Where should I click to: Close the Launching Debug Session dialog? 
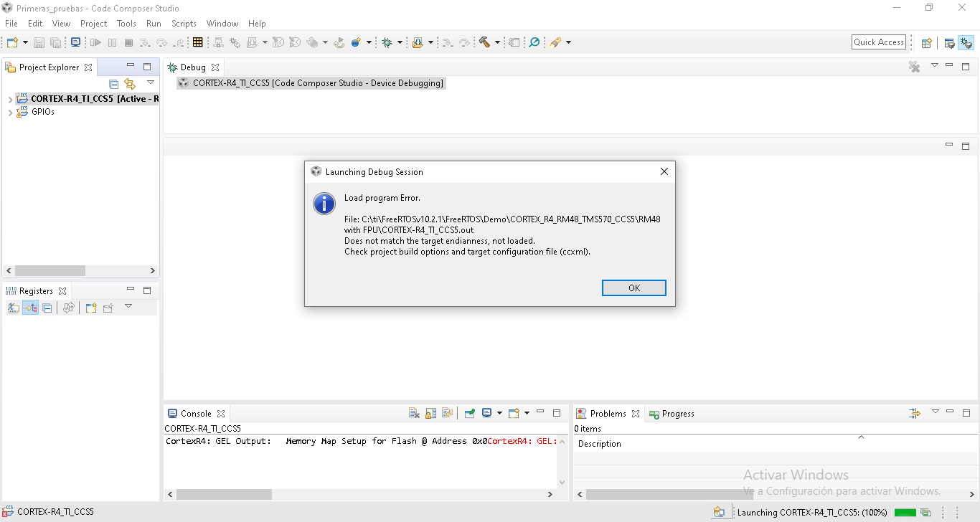click(664, 172)
